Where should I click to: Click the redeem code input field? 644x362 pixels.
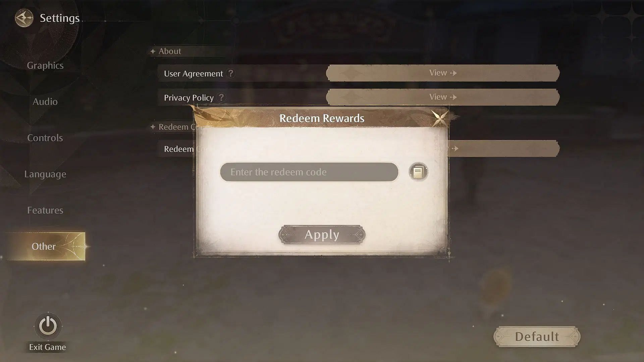pos(309,172)
